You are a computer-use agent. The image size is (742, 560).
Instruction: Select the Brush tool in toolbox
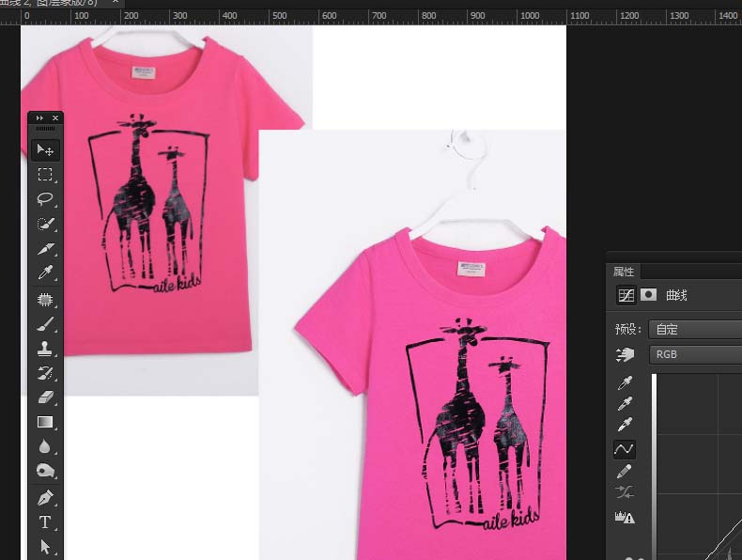tap(44, 324)
